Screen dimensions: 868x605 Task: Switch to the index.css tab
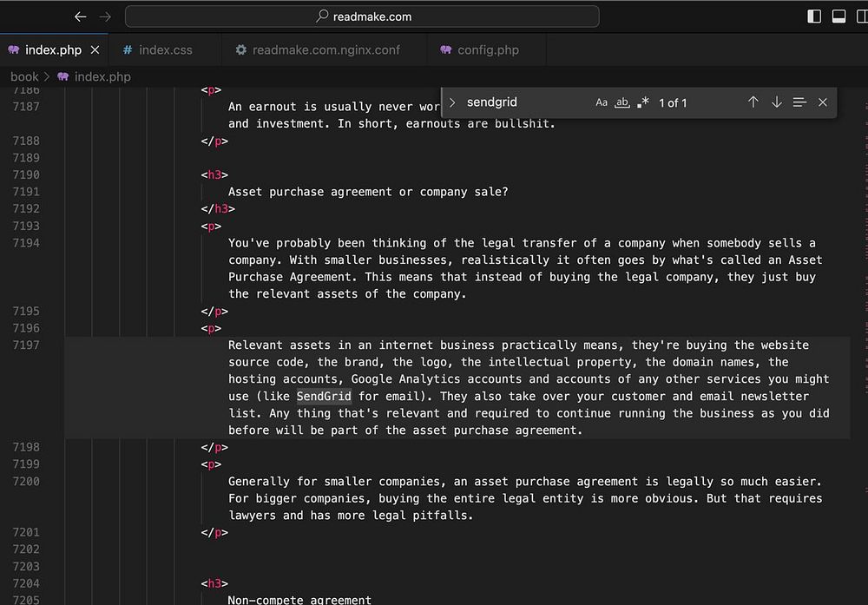pyautogui.click(x=166, y=49)
